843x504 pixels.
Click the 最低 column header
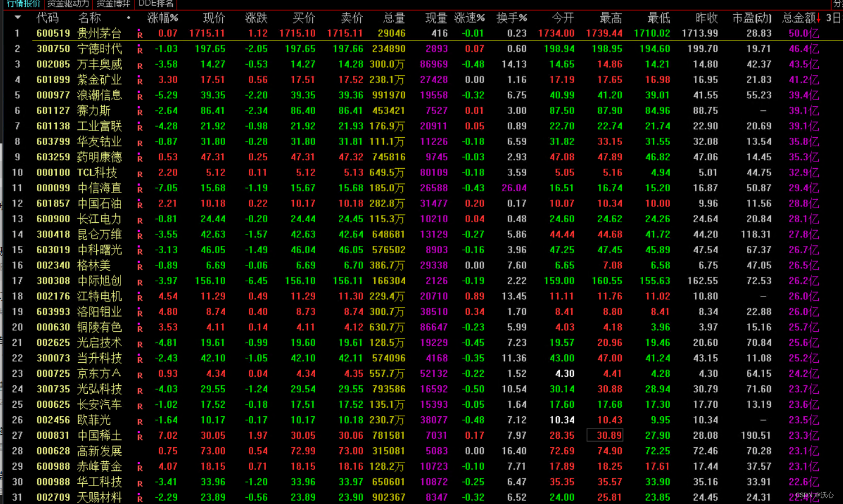[x=659, y=18]
